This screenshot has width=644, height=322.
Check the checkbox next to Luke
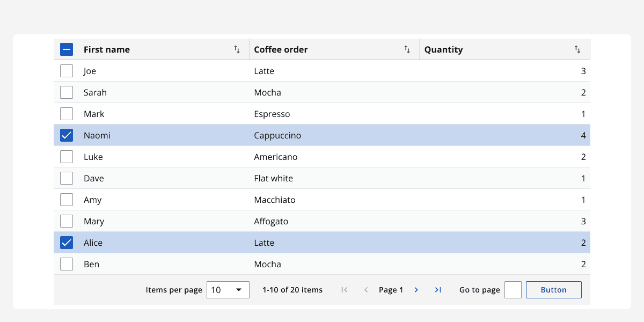[66, 156]
